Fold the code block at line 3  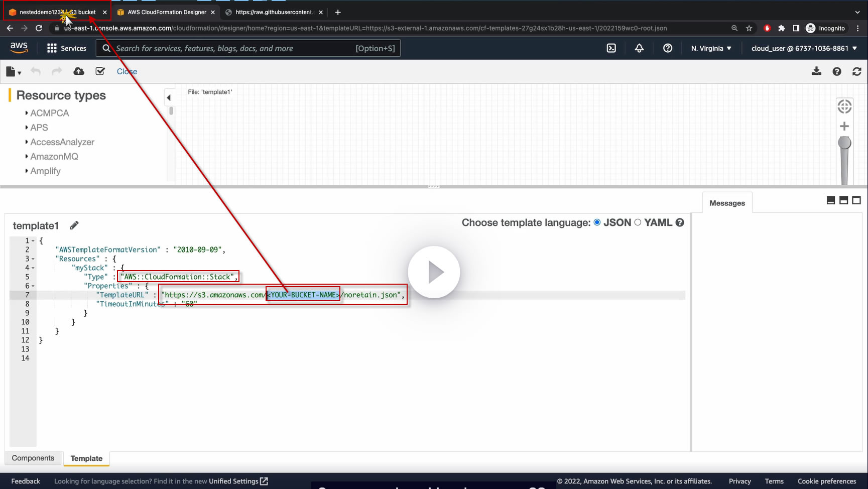(x=33, y=259)
